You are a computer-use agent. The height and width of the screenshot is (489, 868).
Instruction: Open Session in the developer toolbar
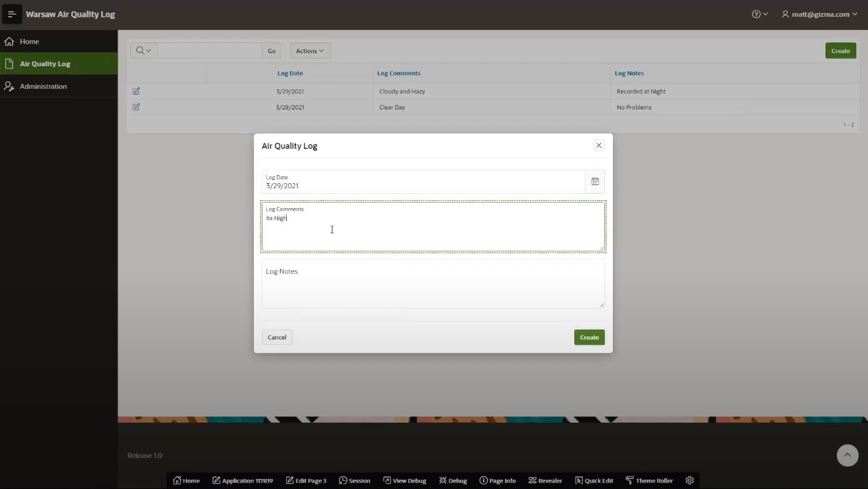(x=354, y=480)
